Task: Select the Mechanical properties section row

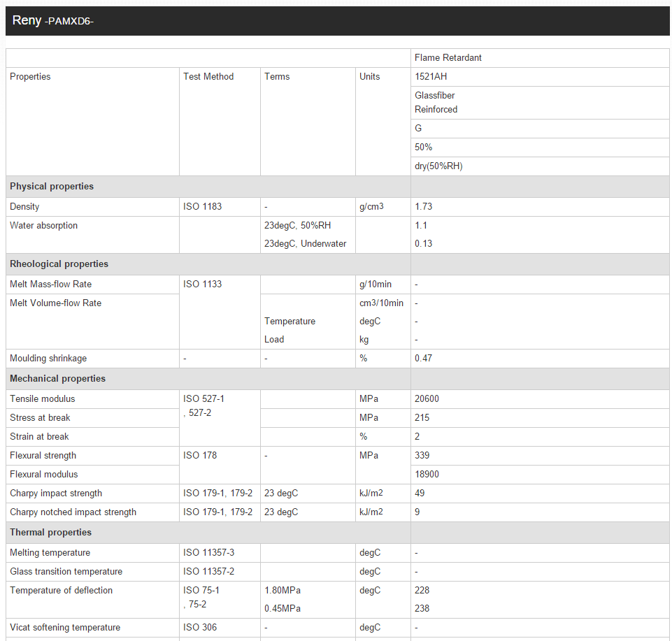Action: click(x=338, y=379)
